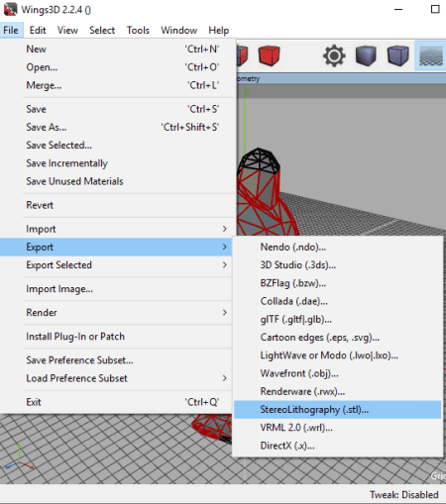Click the Tweak: Disabled status text
Image resolution: width=446 pixels, height=504 pixels.
403,494
